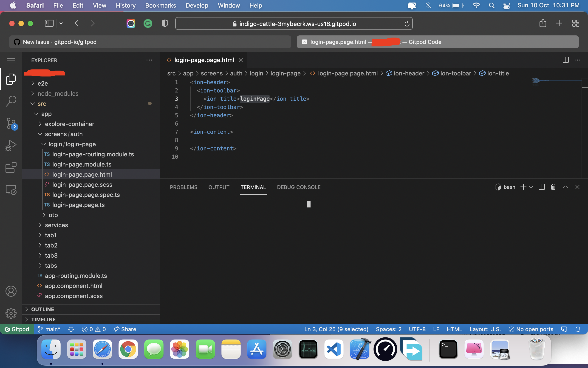Image resolution: width=588 pixels, height=368 pixels.
Task: Switch to the PROBLEMS tab
Action: (x=184, y=187)
